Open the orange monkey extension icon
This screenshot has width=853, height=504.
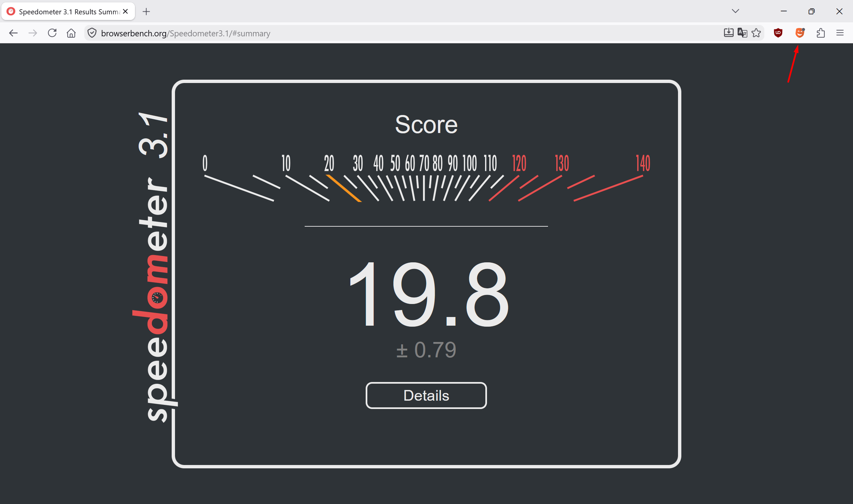800,33
